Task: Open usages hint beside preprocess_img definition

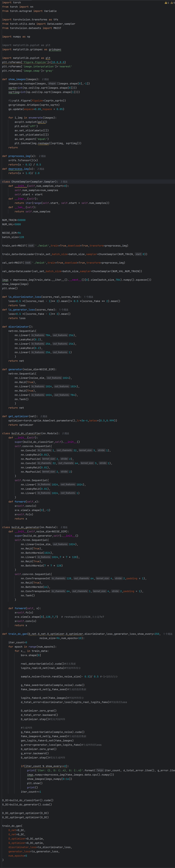Action: tap(42, 156)
